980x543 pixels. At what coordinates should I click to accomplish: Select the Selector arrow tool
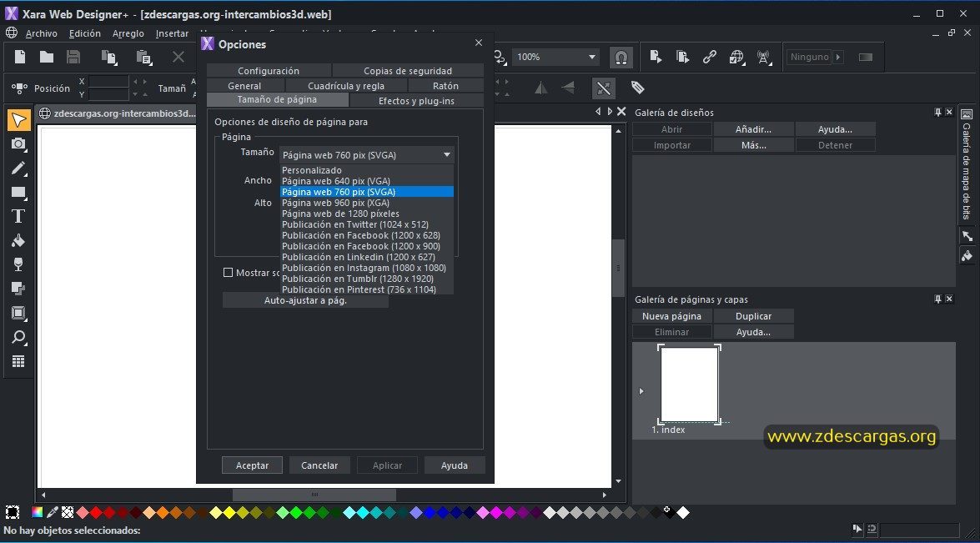(x=18, y=120)
